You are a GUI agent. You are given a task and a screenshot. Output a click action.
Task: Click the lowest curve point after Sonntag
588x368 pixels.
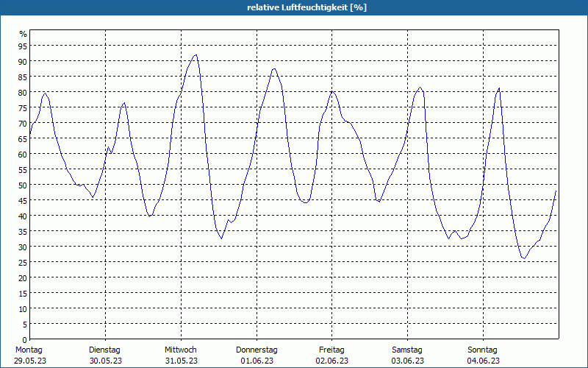point(524,258)
